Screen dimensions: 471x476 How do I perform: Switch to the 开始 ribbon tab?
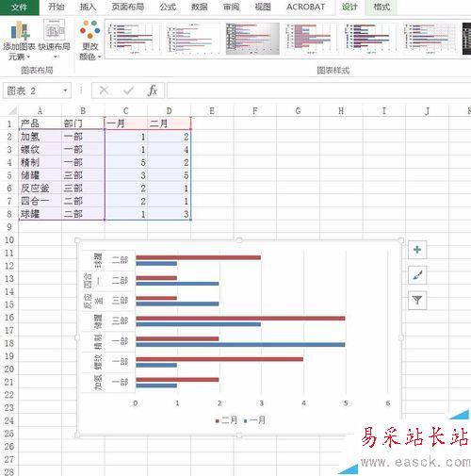click(57, 7)
